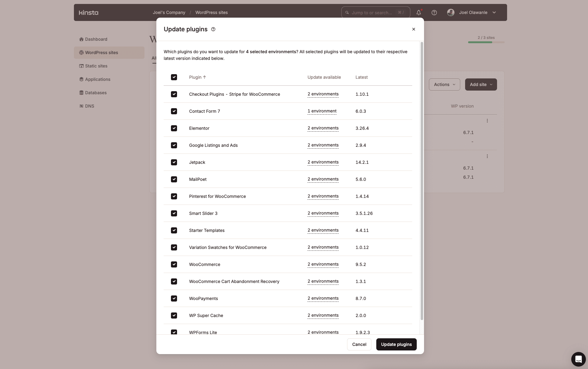Open Dashboard in the sidebar

click(x=109, y=39)
